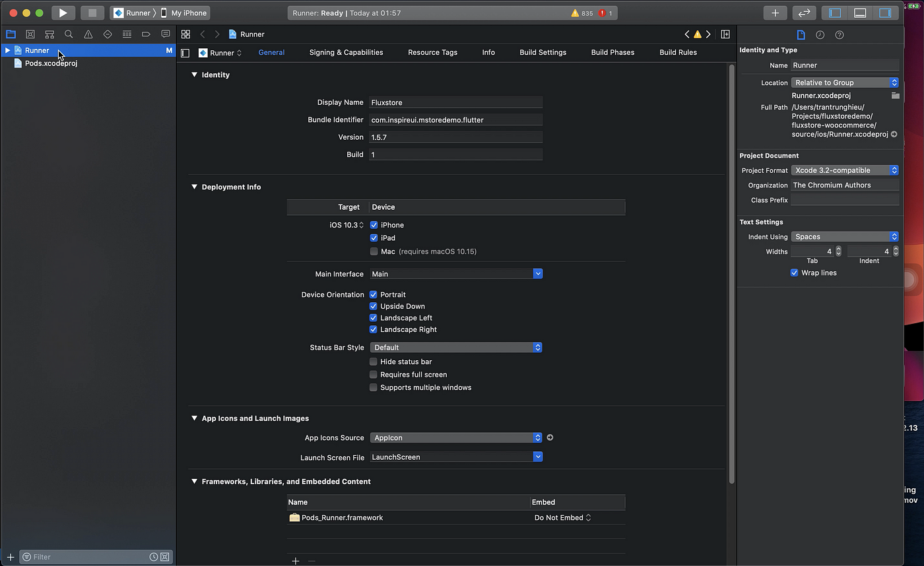Collapse the Identity section

tap(194, 75)
